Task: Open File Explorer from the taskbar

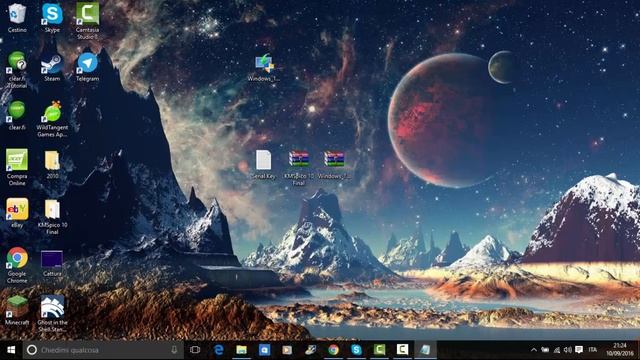Action: click(x=242, y=350)
